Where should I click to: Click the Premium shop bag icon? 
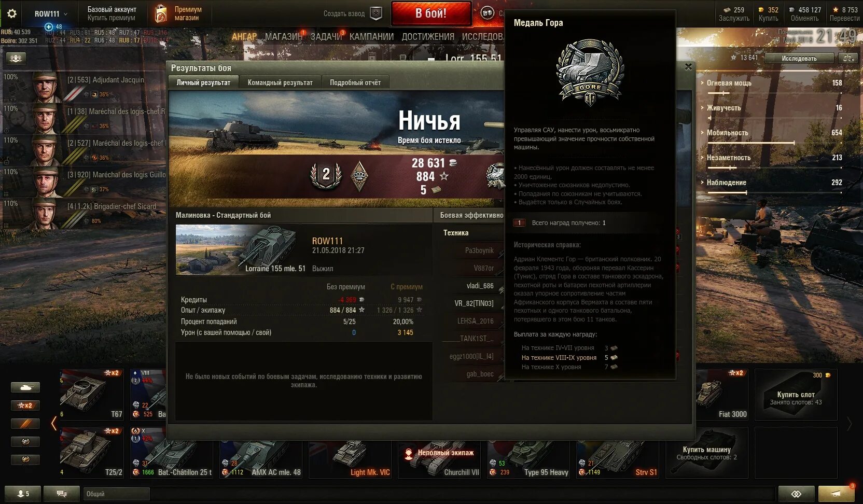pyautogui.click(x=161, y=14)
